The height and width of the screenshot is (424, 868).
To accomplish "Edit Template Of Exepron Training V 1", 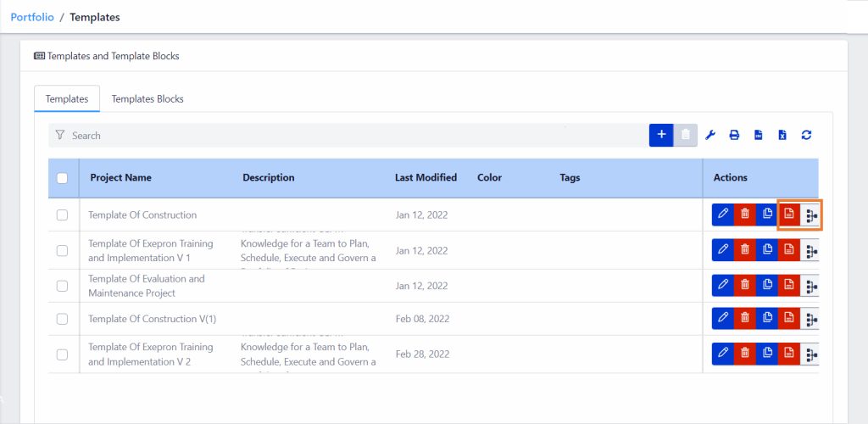I will point(722,250).
